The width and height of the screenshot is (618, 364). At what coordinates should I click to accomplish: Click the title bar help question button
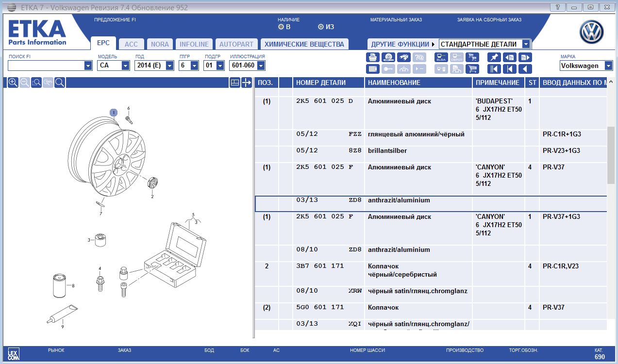coord(557,7)
